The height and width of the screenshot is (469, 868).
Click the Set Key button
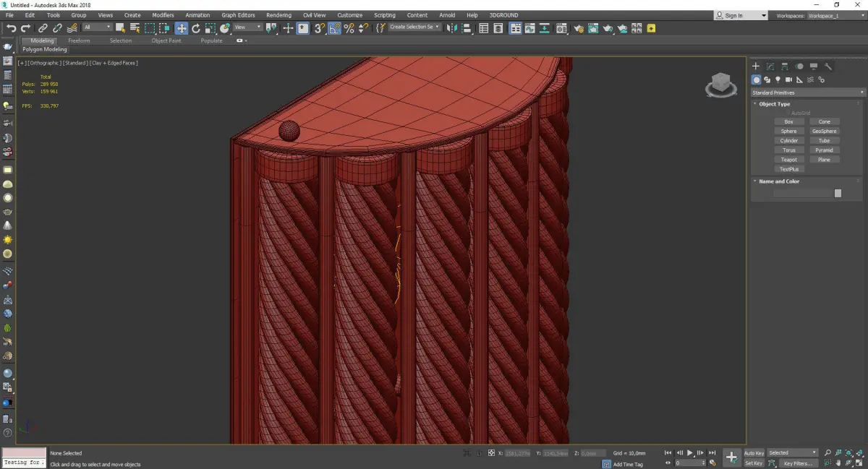coord(754,463)
